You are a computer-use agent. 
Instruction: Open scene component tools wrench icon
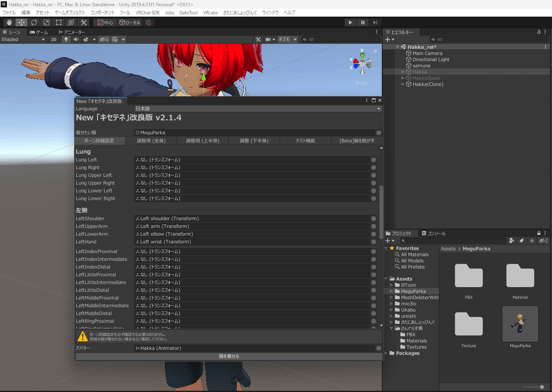258,40
